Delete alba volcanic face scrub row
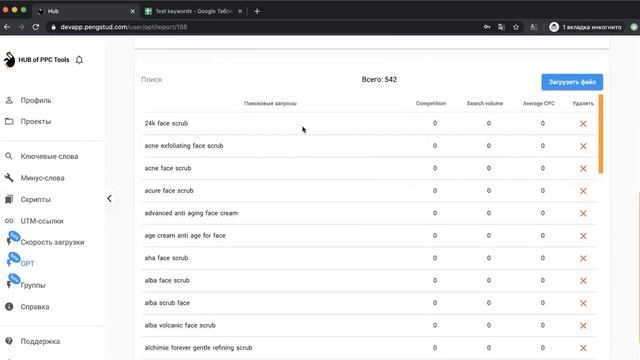The height and width of the screenshot is (360, 640). (x=583, y=326)
